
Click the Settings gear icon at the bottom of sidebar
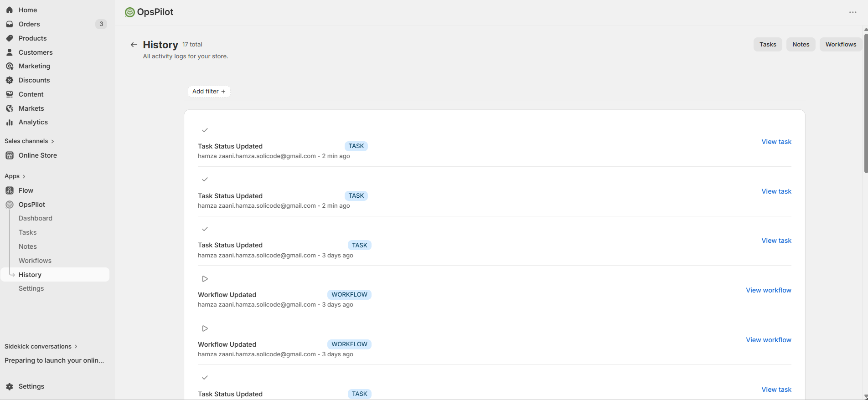10,386
